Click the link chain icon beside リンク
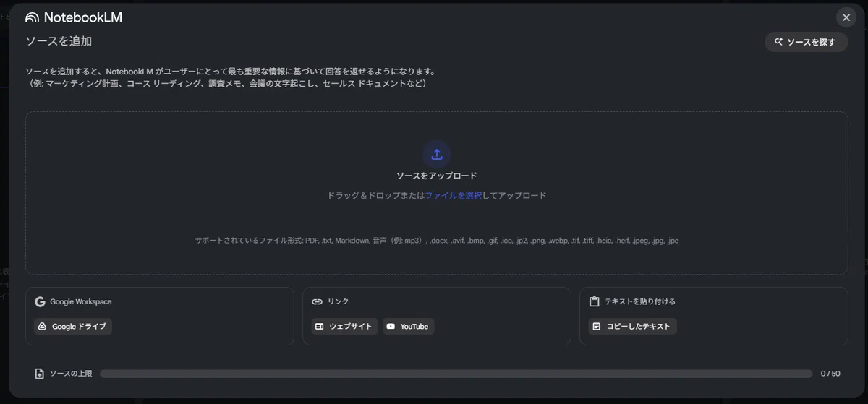 (x=317, y=302)
